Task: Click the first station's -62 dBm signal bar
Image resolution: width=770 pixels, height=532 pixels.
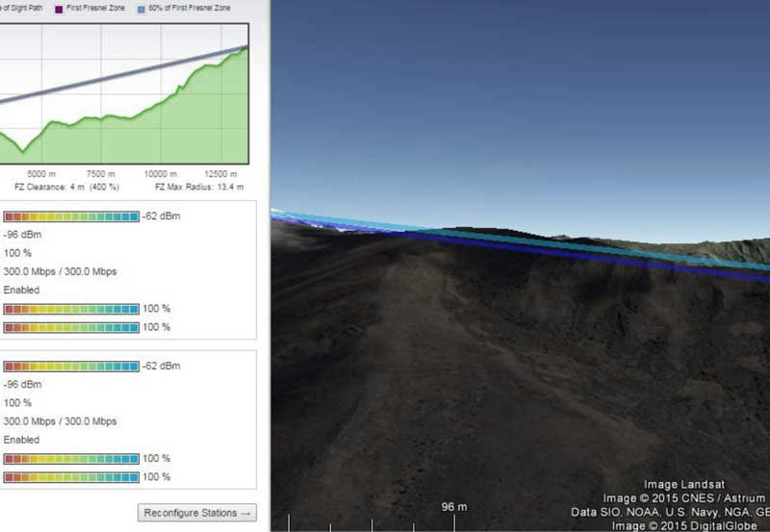Action: (x=71, y=216)
